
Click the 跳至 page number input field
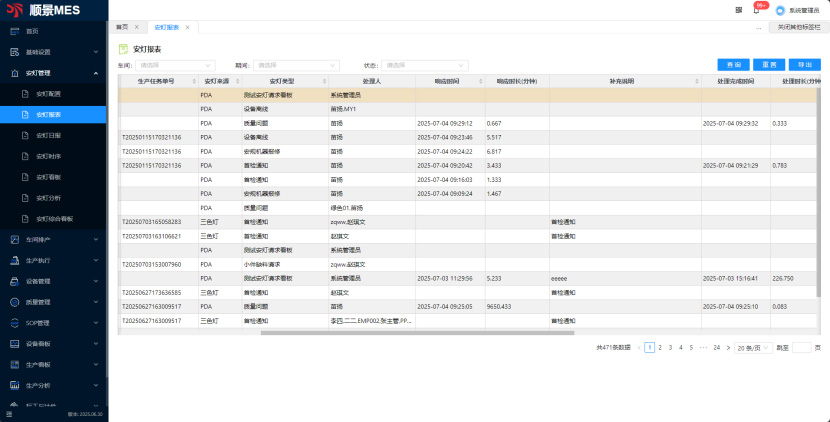click(801, 347)
